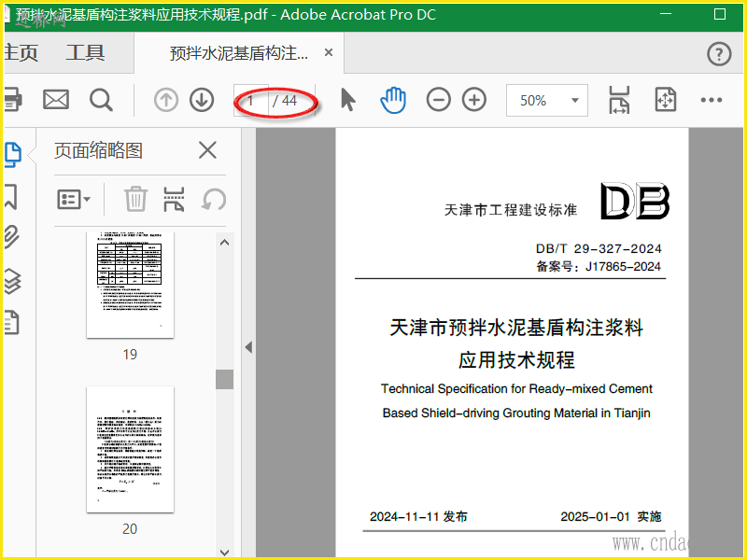Switch to the 工具 tab
The height and width of the screenshot is (560, 747).
(85, 52)
